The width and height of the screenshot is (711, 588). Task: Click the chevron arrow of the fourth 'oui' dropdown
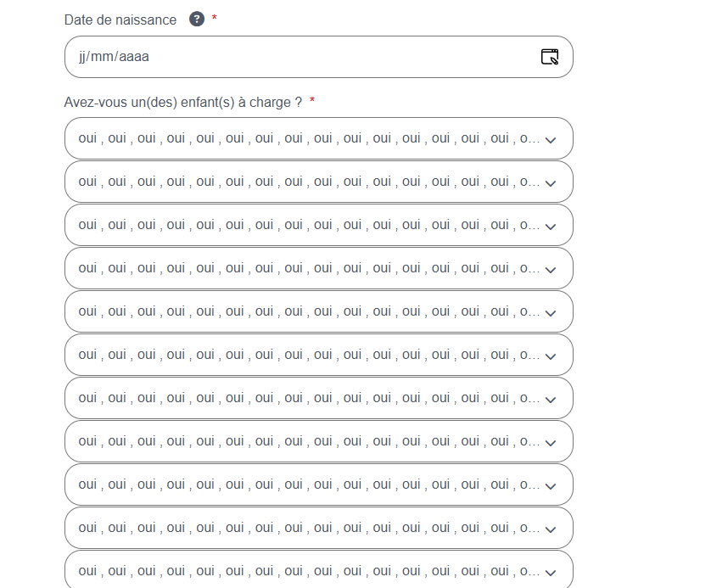[551, 270]
